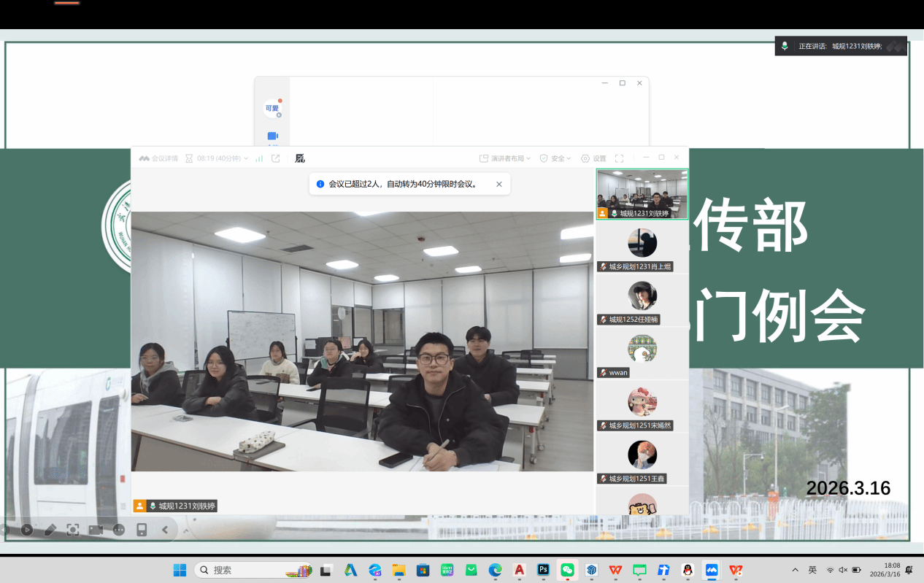Dismiss the 40-minute limit notification
The height and width of the screenshot is (583, 924).
pyautogui.click(x=499, y=185)
